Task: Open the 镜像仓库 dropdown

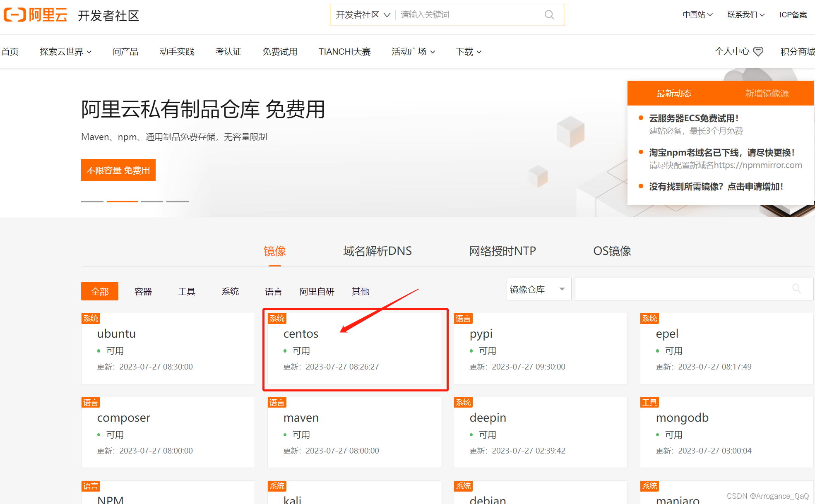Action: click(539, 289)
